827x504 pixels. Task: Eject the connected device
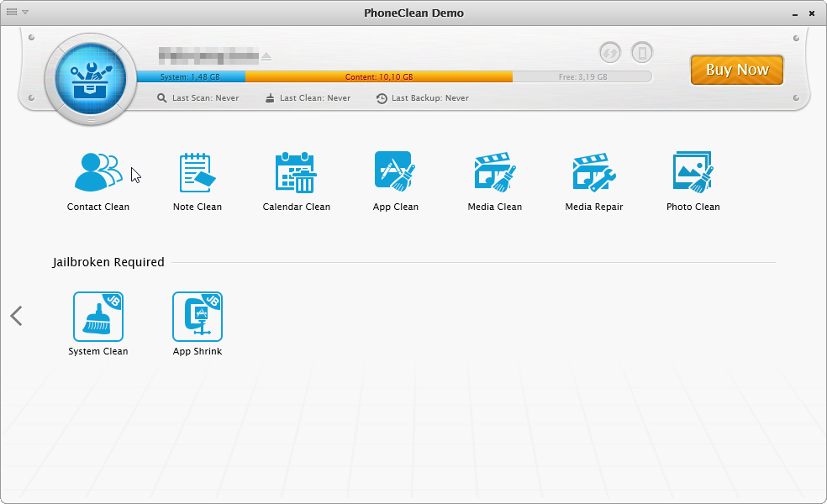click(x=266, y=56)
